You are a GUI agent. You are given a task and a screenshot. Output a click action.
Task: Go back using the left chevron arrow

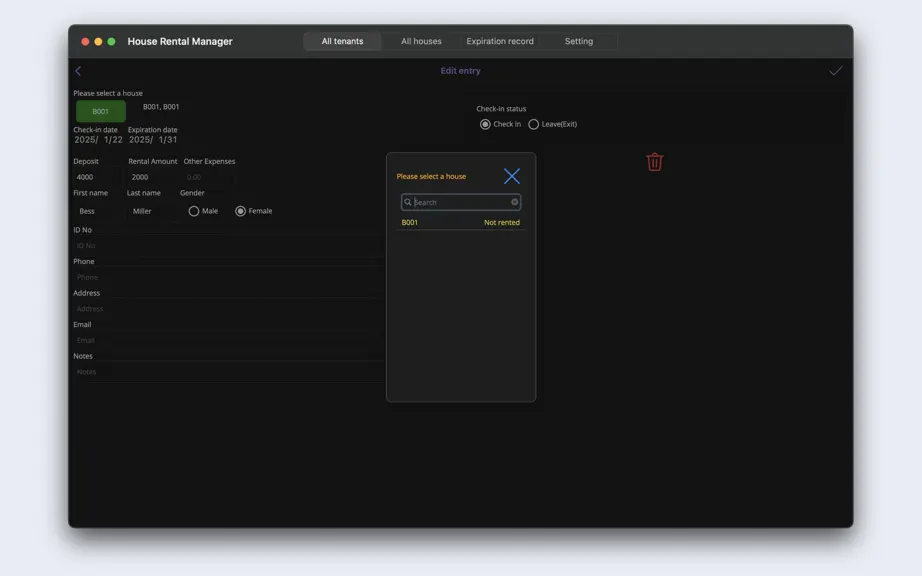(78, 71)
